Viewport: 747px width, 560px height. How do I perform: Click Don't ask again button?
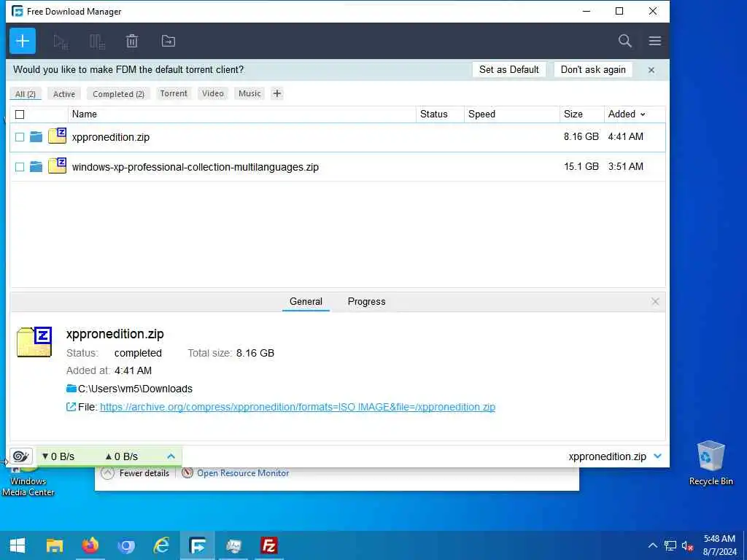593,69
